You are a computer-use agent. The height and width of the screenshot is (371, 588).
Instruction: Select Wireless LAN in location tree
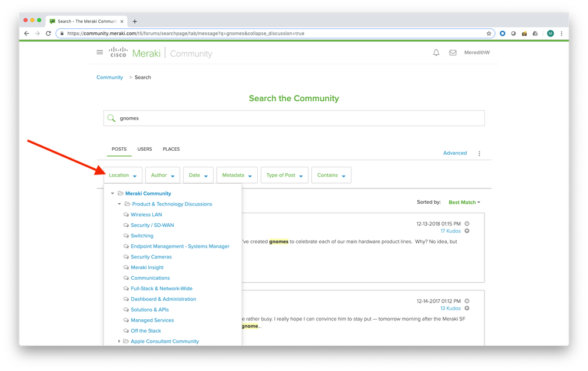click(x=146, y=215)
